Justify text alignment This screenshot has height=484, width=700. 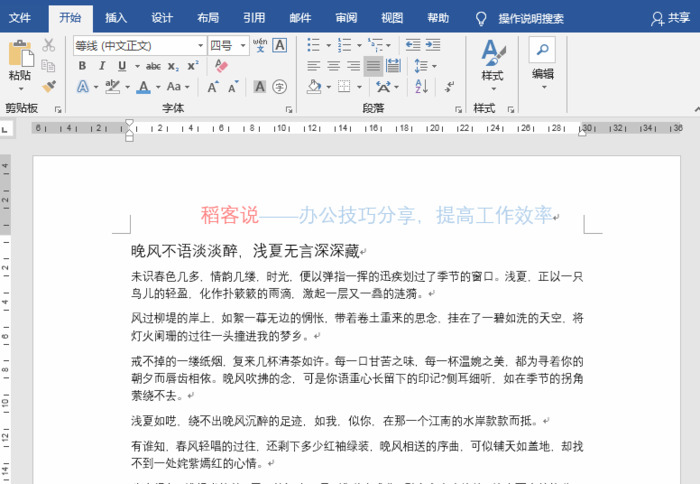[x=373, y=66]
